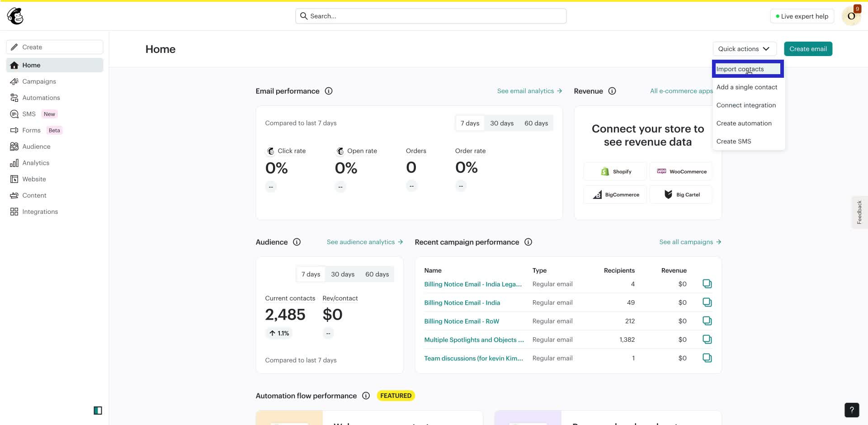
Task: Open Analytics from the sidebar
Action: [x=36, y=162]
